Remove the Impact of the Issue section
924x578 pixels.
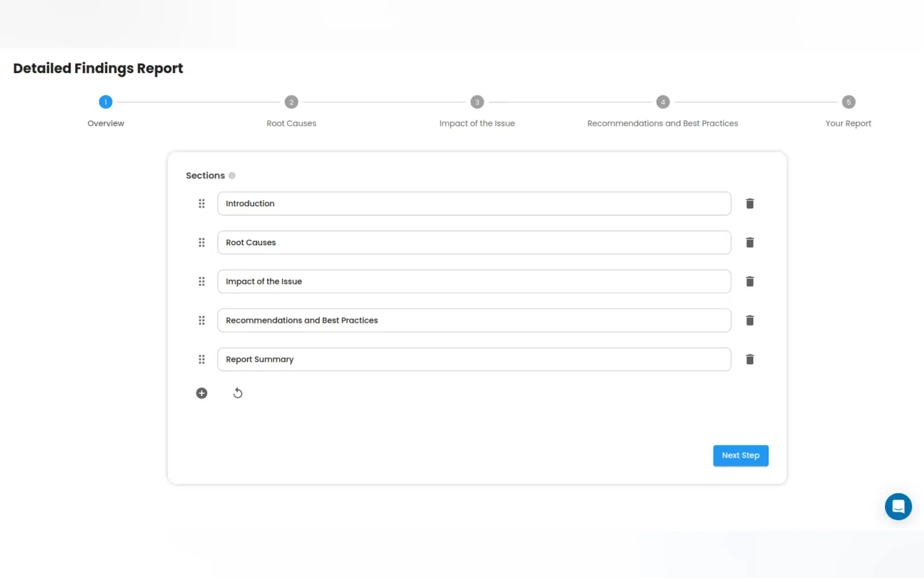click(x=749, y=281)
